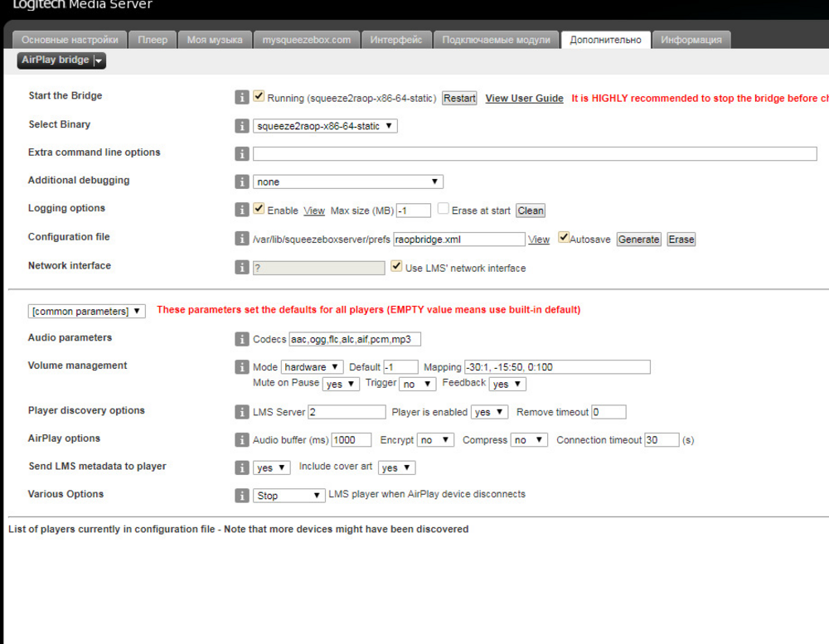The height and width of the screenshot is (644, 829).
Task: Click the Restart button
Action: pyautogui.click(x=459, y=99)
